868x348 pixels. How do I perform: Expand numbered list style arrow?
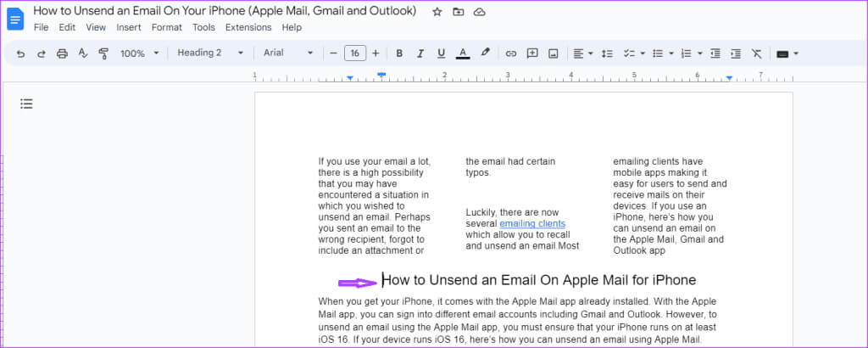click(700, 53)
